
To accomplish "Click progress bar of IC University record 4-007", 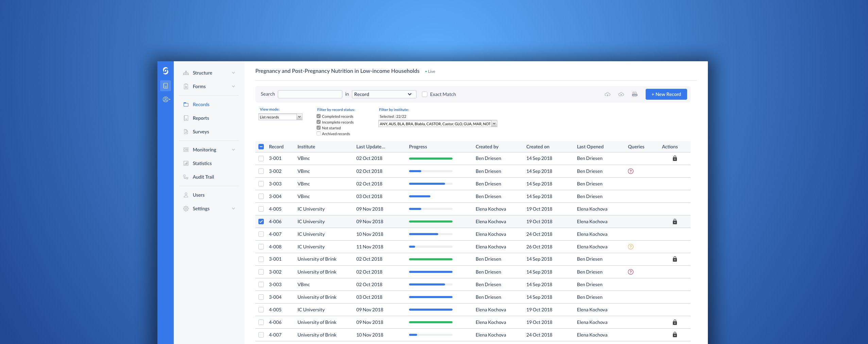I will tap(431, 234).
